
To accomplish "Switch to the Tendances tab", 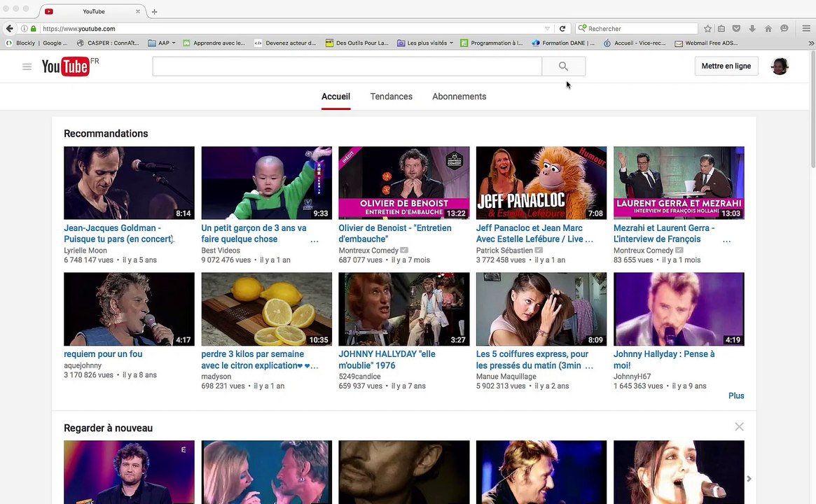I will (392, 97).
